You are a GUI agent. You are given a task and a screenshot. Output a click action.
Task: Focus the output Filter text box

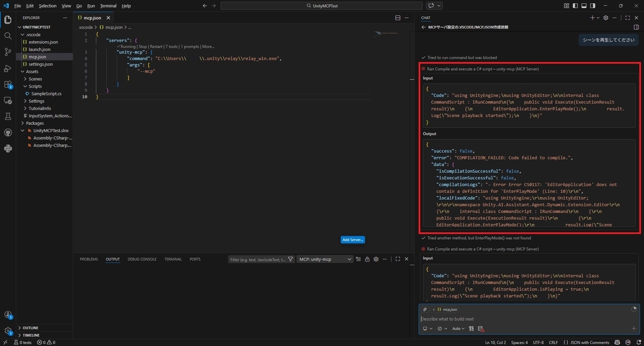[x=257, y=259]
